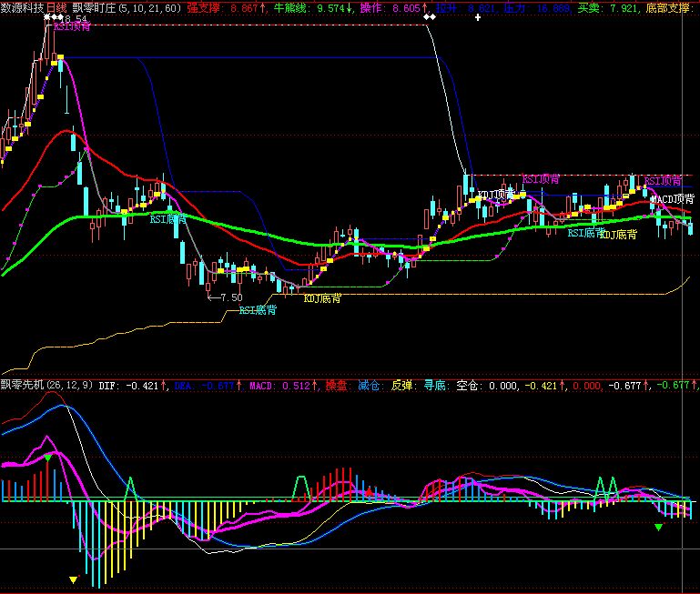700x594 pixels.
Task: Click the 减仓 legend label
Action: [x=369, y=385]
